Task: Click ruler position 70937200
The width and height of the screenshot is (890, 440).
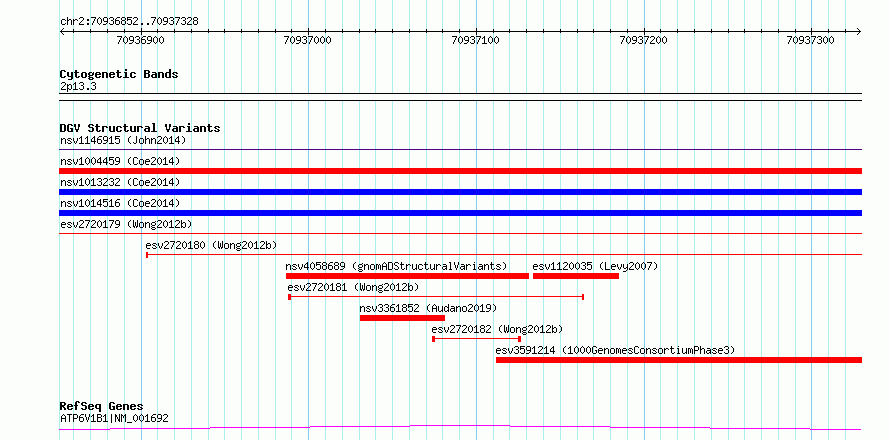Action: tap(644, 40)
